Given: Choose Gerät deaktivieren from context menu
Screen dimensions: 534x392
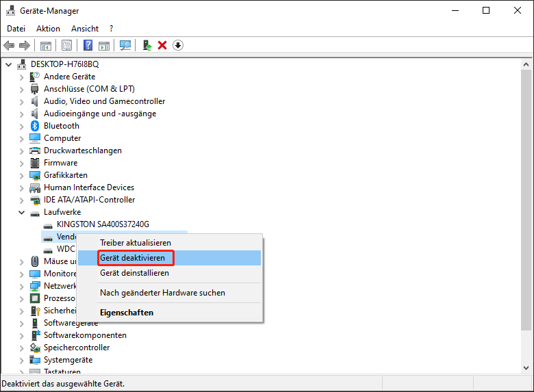Looking at the screenshot, I should [169, 258].
